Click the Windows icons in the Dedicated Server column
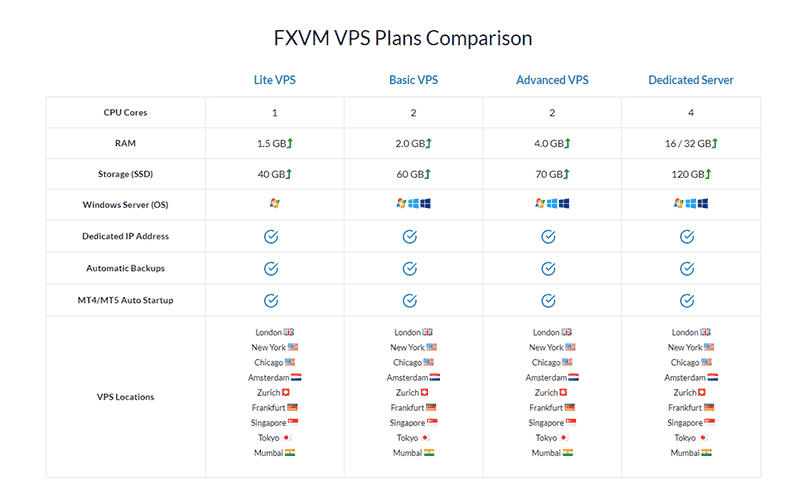The width and height of the screenshot is (800, 503). pyautogui.click(x=691, y=204)
